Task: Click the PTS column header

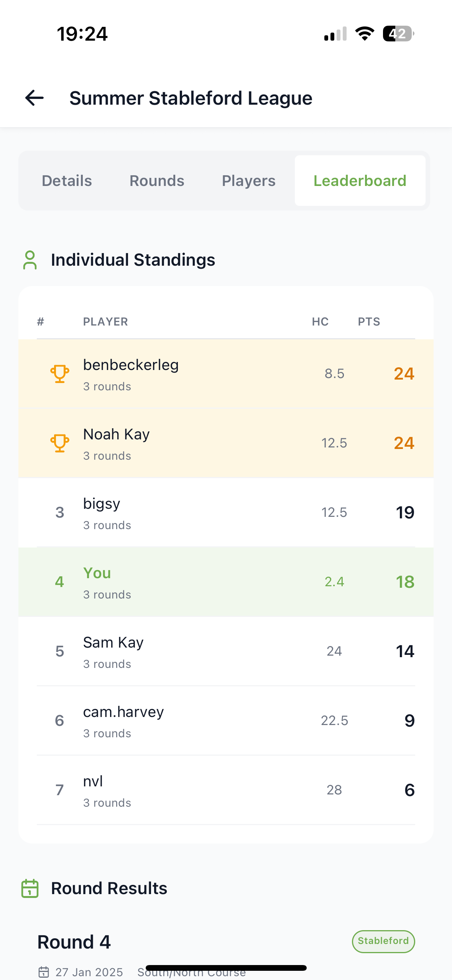Action: coord(368,322)
